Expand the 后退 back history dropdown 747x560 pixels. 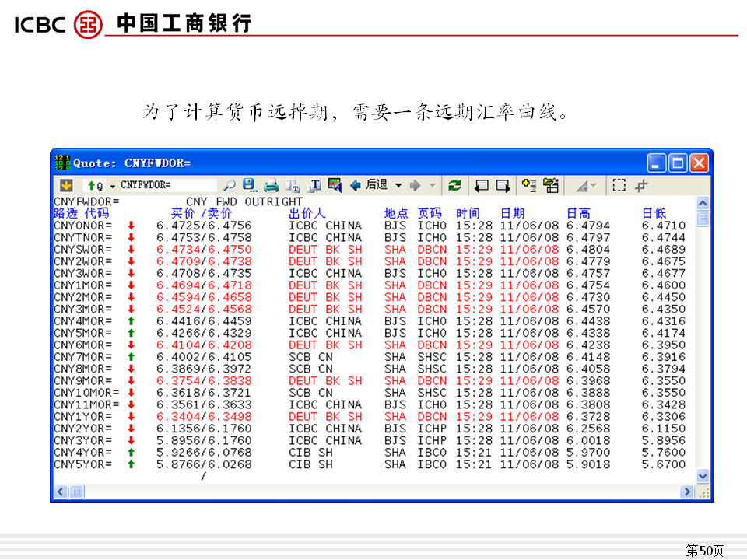(398, 186)
